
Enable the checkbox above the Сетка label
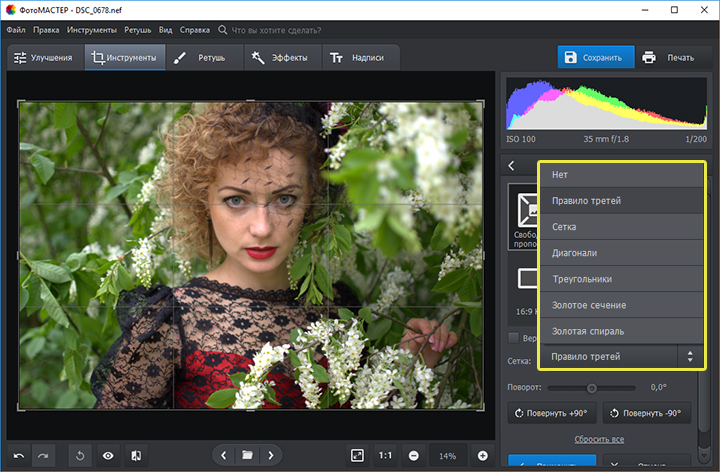(x=514, y=338)
